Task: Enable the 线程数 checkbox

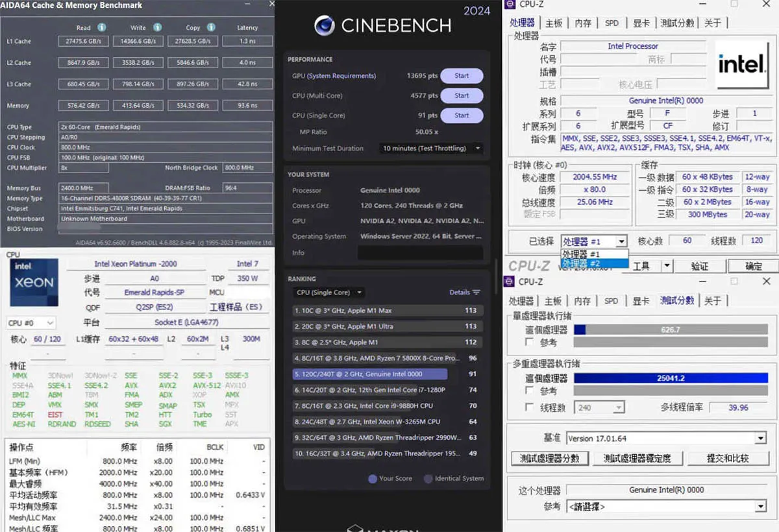Action: (x=529, y=407)
